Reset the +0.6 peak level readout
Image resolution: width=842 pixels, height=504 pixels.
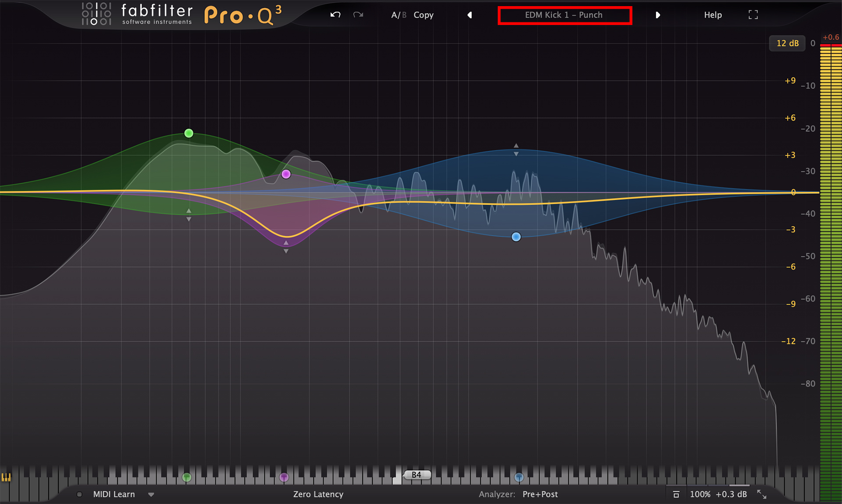pos(831,37)
